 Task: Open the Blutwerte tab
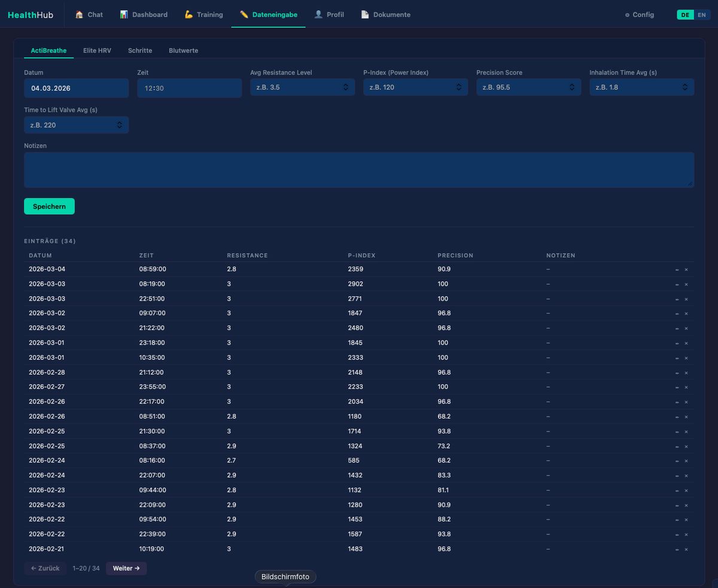tap(183, 51)
